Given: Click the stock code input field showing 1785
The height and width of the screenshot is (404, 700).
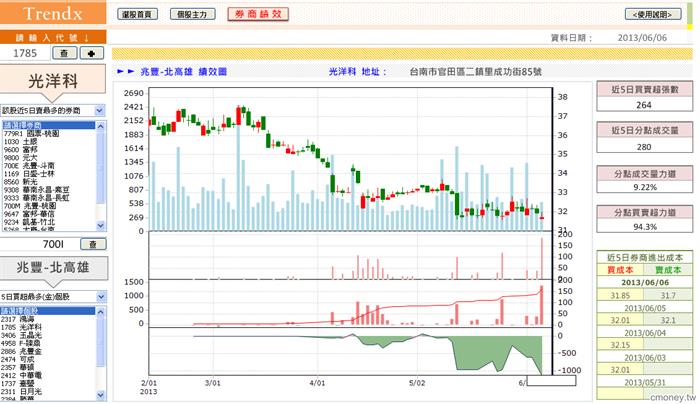Looking at the screenshot, I should 25,52.
